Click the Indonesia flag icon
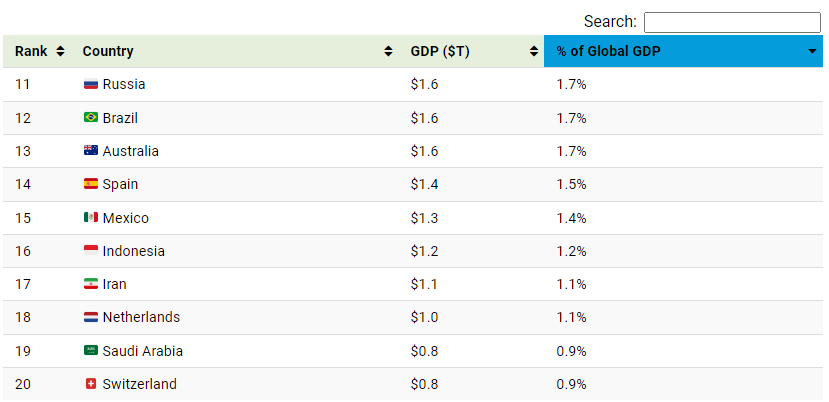This screenshot has height=402, width=829. tap(90, 251)
